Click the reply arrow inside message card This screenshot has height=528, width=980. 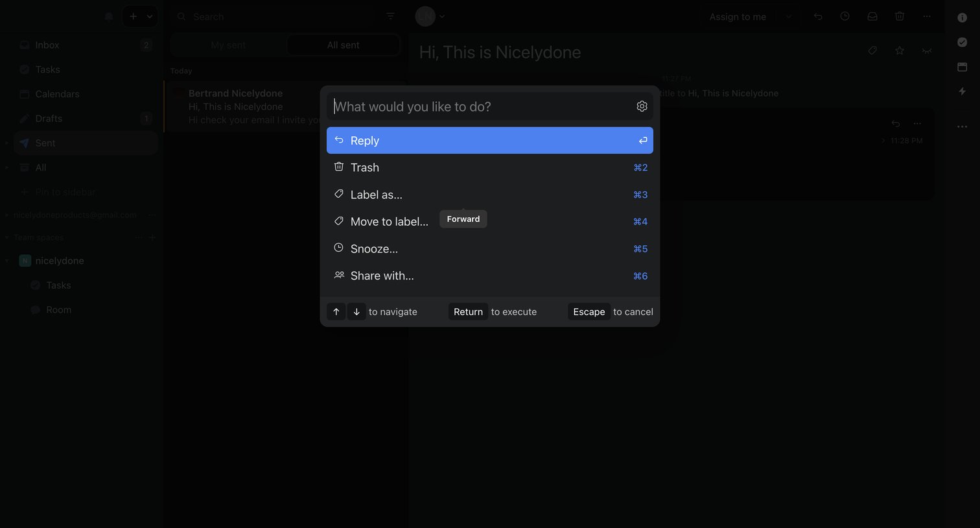896,123
